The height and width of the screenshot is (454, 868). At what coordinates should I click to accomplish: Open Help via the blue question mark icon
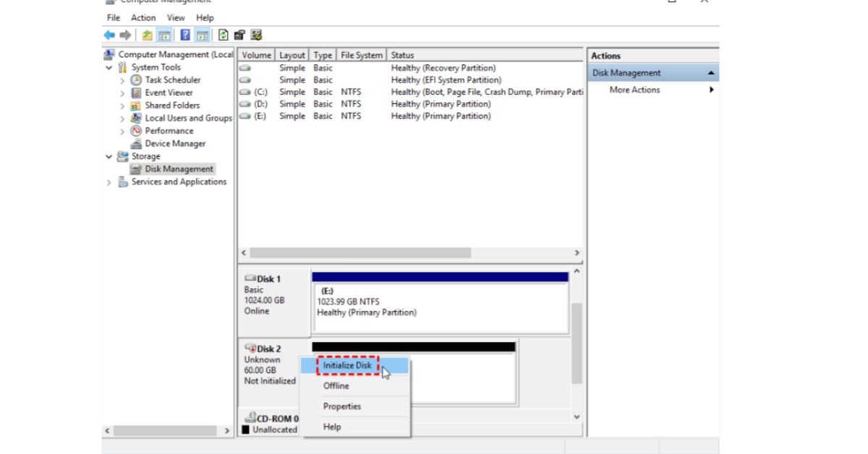point(186,35)
